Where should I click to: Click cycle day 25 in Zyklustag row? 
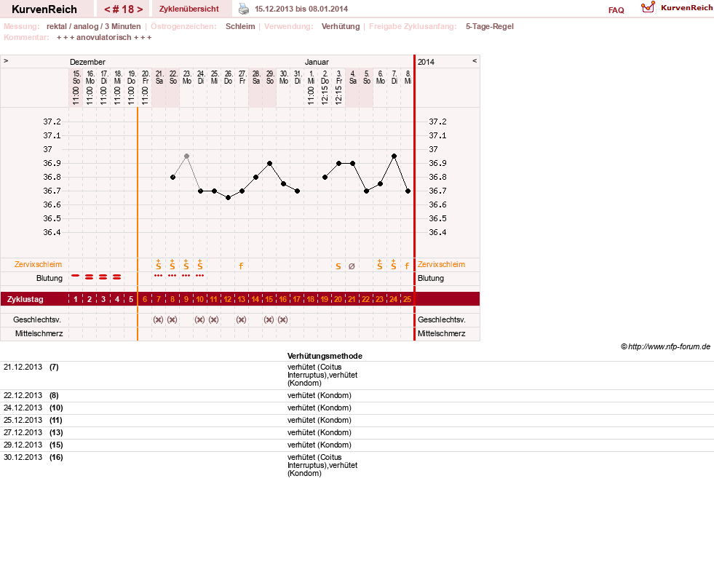click(x=407, y=299)
